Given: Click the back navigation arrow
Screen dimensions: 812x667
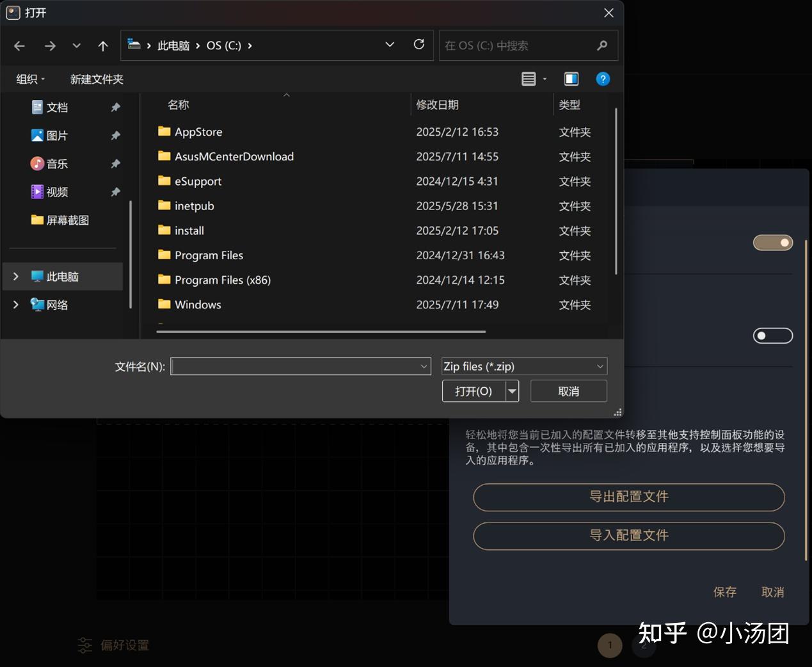Looking at the screenshot, I should tap(19, 45).
